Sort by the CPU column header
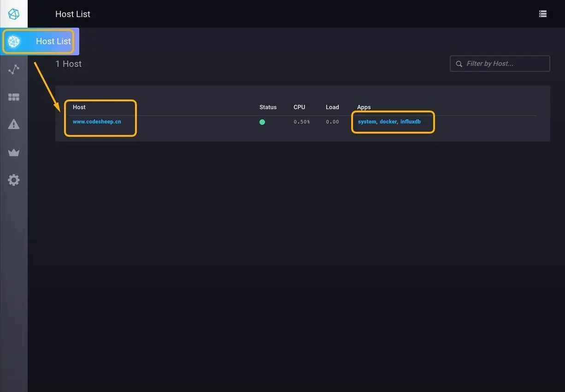Image resolution: width=565 pixels, height=392 pixels. tap(299, 107)
